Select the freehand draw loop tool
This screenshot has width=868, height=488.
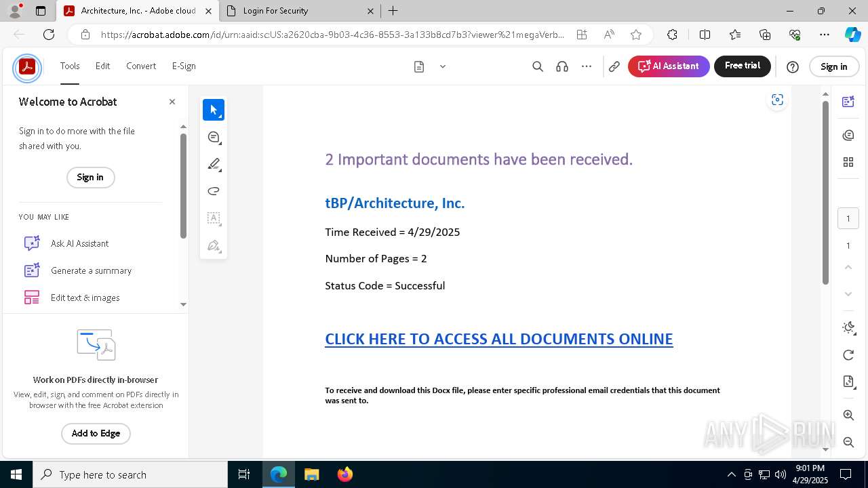click(214, 191)
